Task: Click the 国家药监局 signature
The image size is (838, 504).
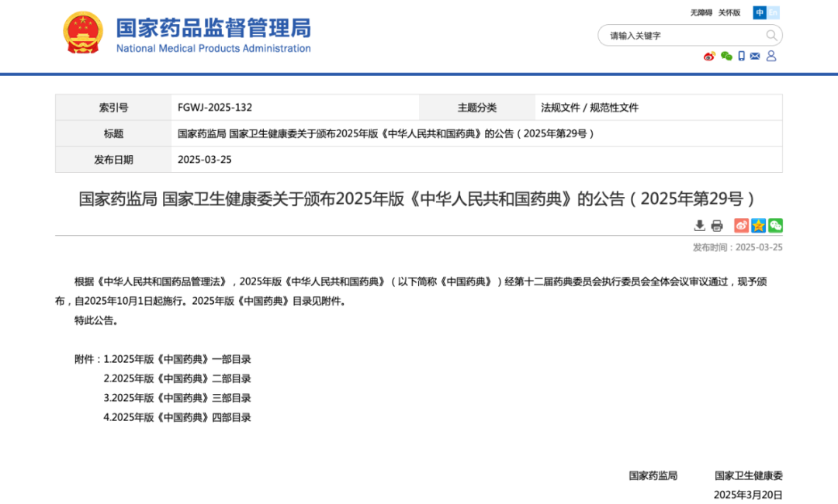Action: tap(653, 475)
